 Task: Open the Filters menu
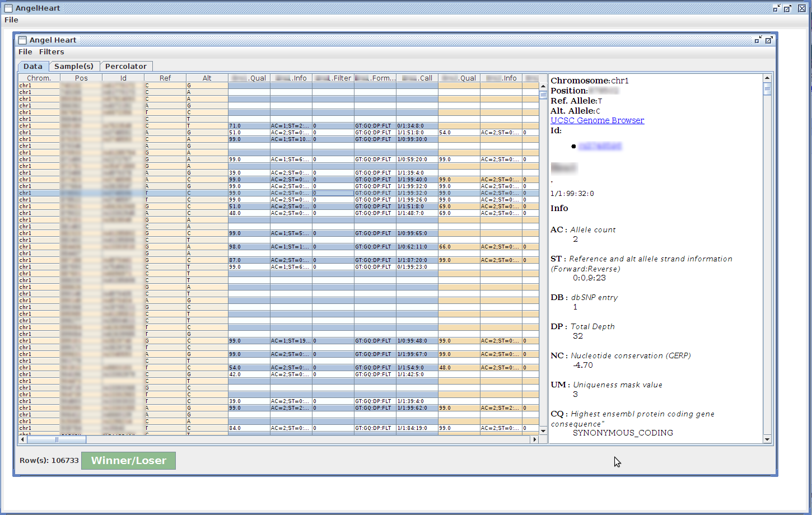pyautogui.click(x=52, y=52)
